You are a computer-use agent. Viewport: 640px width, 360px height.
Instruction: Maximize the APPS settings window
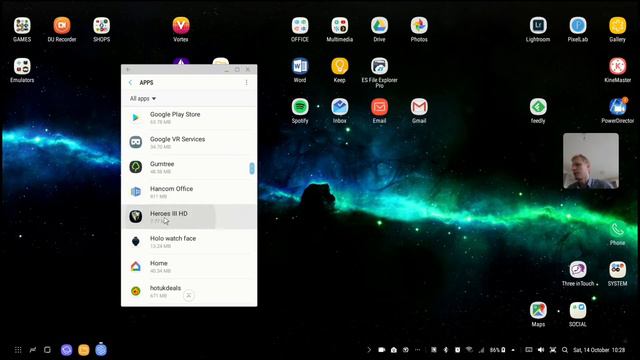(237, 69)
